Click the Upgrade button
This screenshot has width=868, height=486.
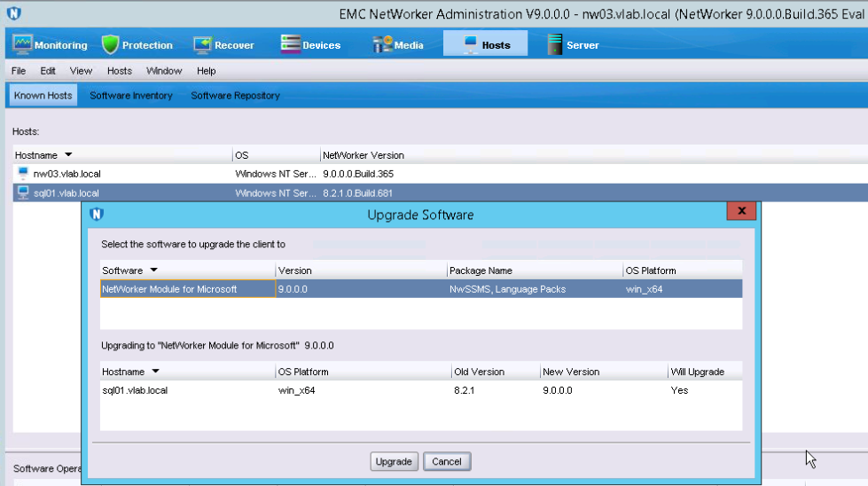(x=394, y=462)
